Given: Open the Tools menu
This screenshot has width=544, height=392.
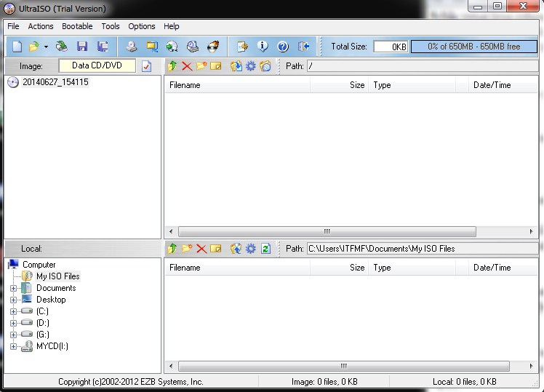Looking at the screenshot, I should click(x=111, y=26).
